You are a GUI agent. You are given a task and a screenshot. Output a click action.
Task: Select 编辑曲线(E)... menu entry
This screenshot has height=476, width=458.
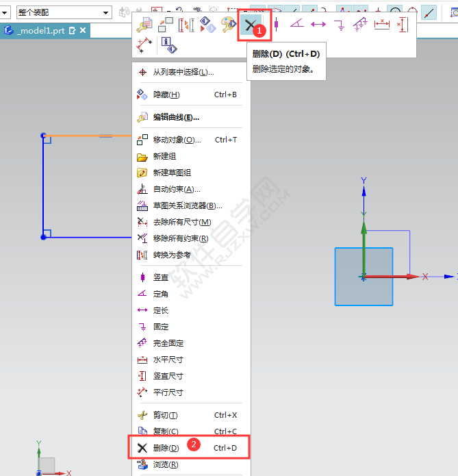pyautogui.click(x=192, y=117)
